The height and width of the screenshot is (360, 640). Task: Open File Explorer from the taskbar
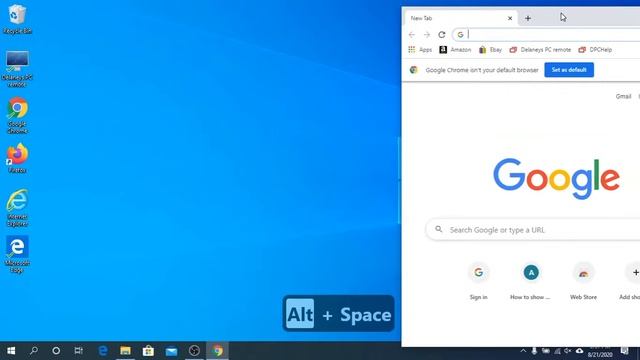(x=125, y=351)
